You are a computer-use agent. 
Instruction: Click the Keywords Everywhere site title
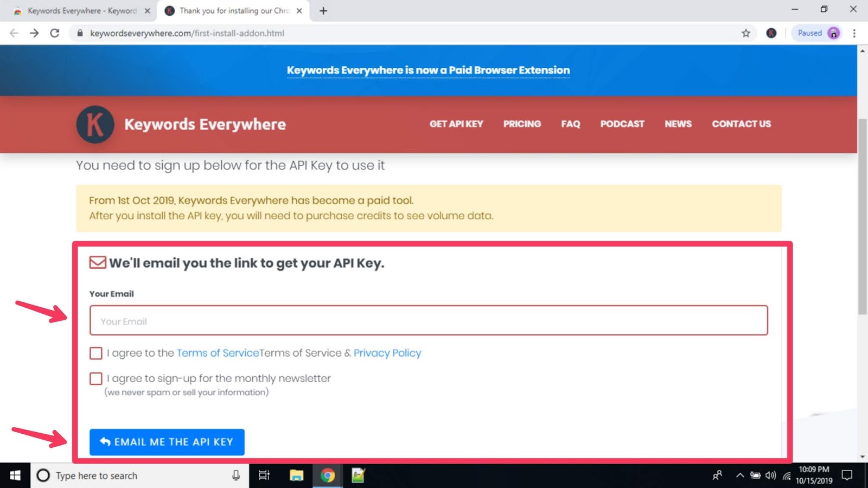click(x=205, y=124)
